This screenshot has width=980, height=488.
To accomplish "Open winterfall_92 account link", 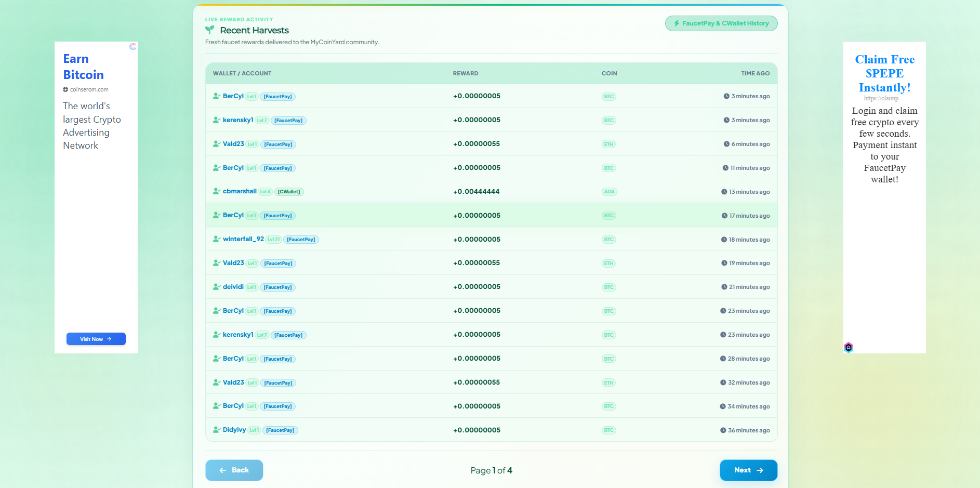I will pyautogui.click(x=243, y=239).
